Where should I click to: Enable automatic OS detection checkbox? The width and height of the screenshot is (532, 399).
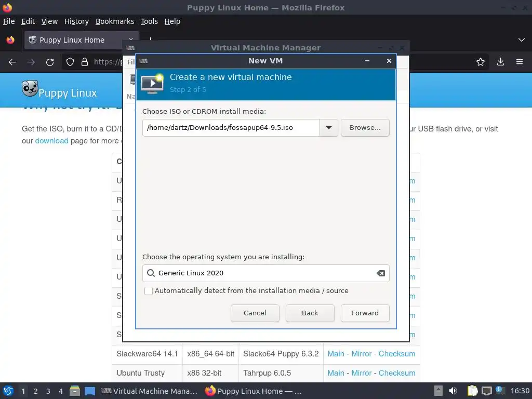coord(148,291)
